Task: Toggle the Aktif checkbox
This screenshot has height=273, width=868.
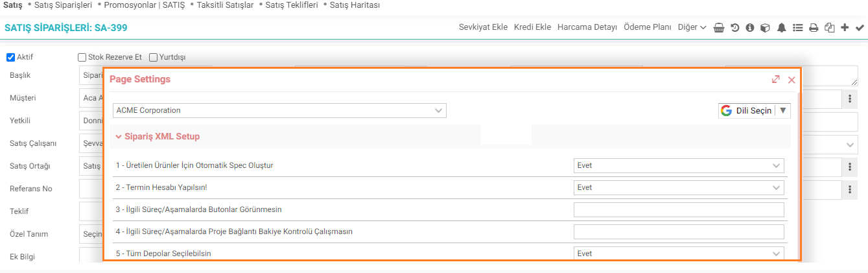Action: (x=10, y=57)
